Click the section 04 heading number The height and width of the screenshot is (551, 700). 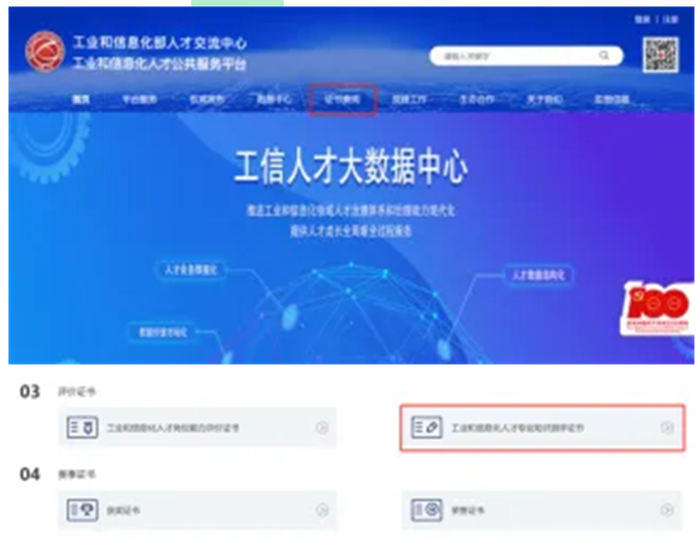point(30,474)
